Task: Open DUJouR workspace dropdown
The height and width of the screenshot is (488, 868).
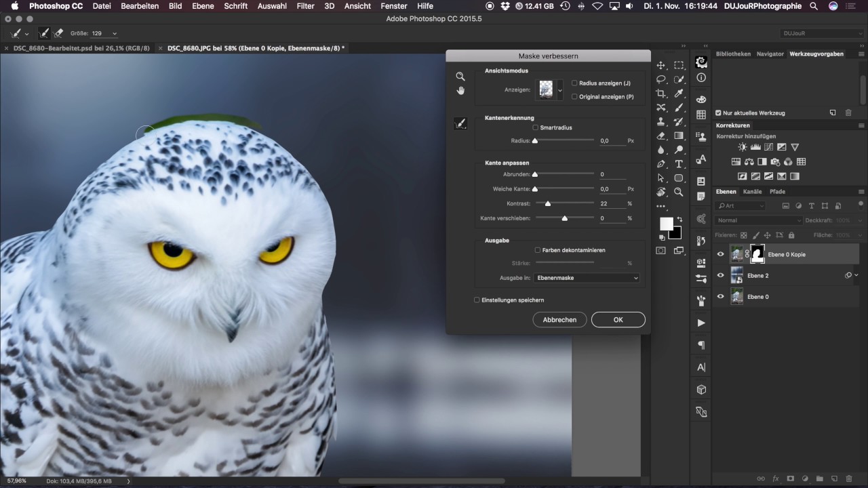Action: [821, 33]
